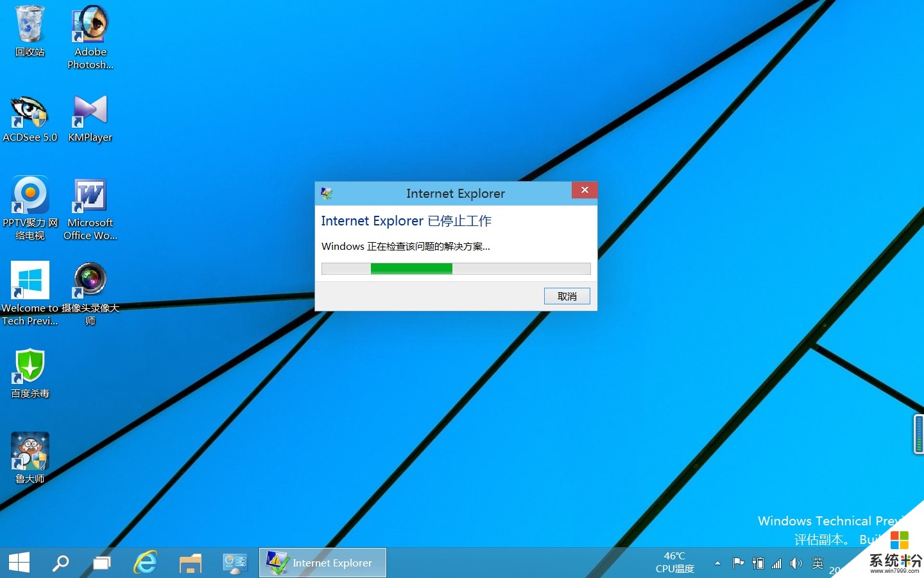Click the 46℃ CPU温度 taskbar readout
Viewport: 924px width, 578px height.
point(674,563)
